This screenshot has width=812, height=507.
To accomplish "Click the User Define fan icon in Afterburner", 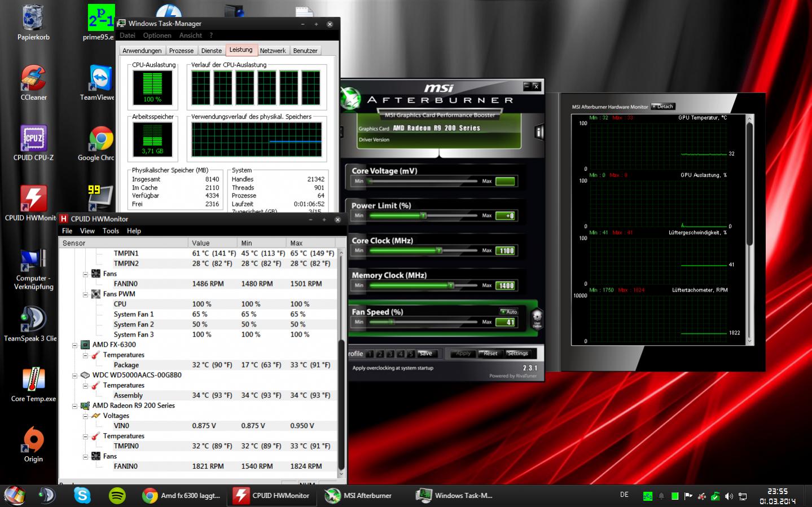I will [x=537, y=318].
